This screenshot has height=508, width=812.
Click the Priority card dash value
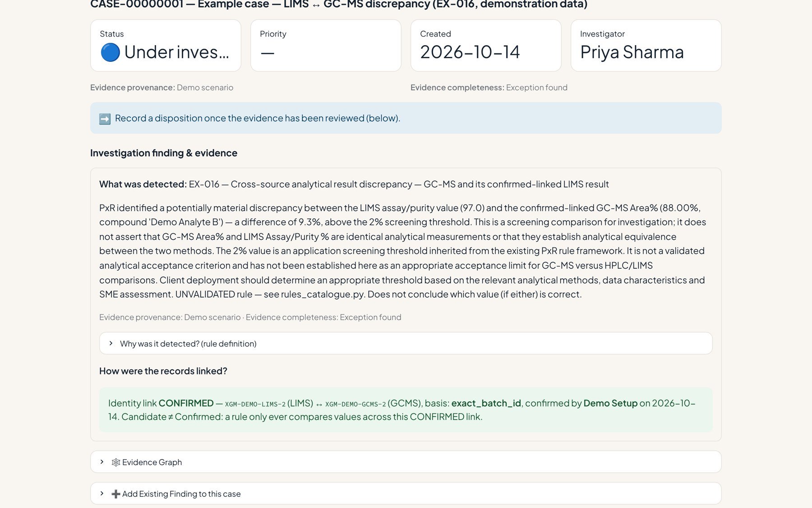[x=268, y=53]
